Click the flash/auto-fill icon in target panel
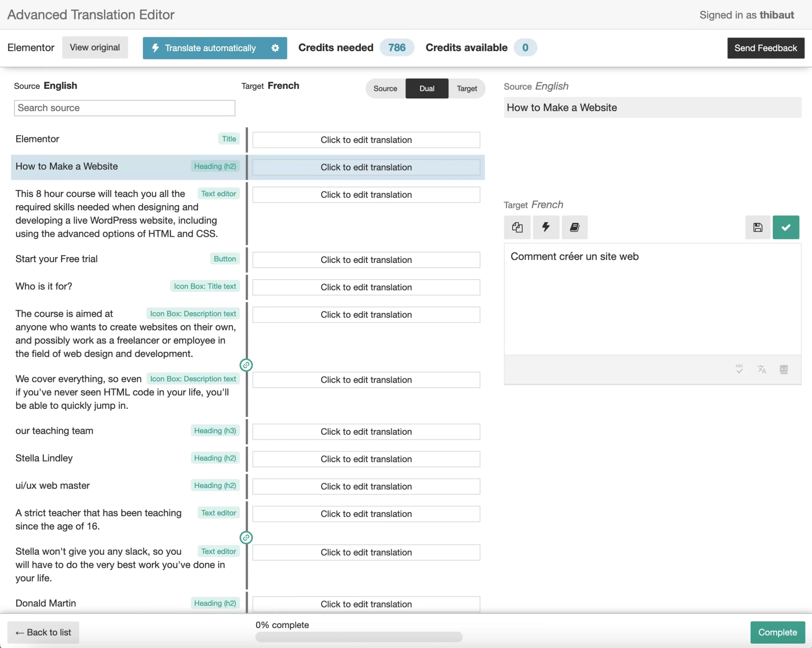The height and width of the screenshot is (648, 812). (546, 227)
